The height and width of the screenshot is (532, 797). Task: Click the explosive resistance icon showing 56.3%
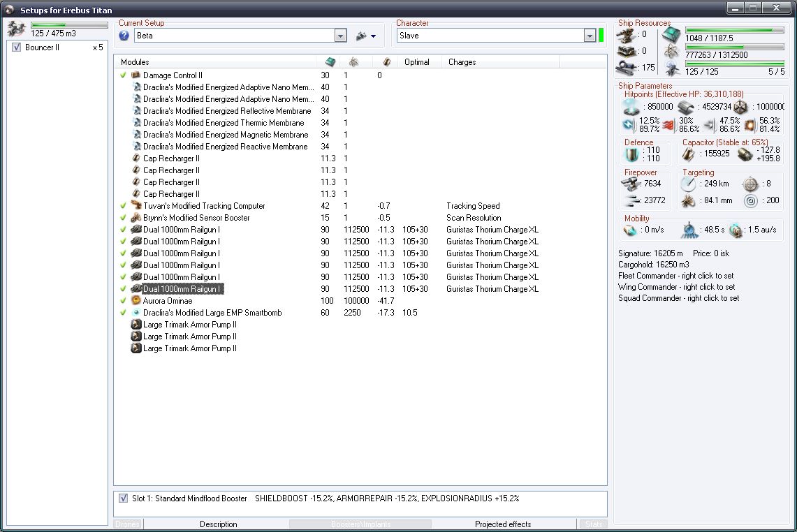(750, 124)
